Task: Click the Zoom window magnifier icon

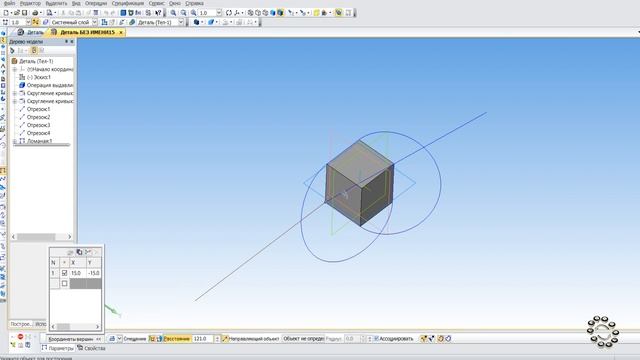Action: click(183, 13)
